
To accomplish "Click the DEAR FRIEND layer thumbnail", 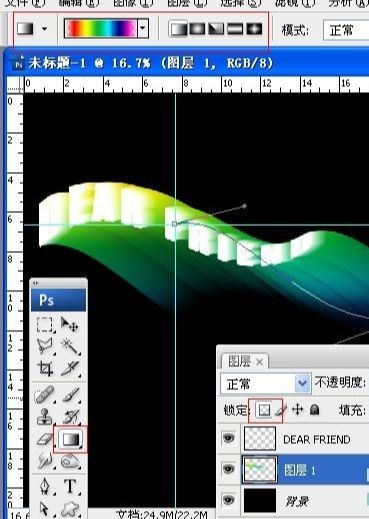I will [x=260, y=438].
